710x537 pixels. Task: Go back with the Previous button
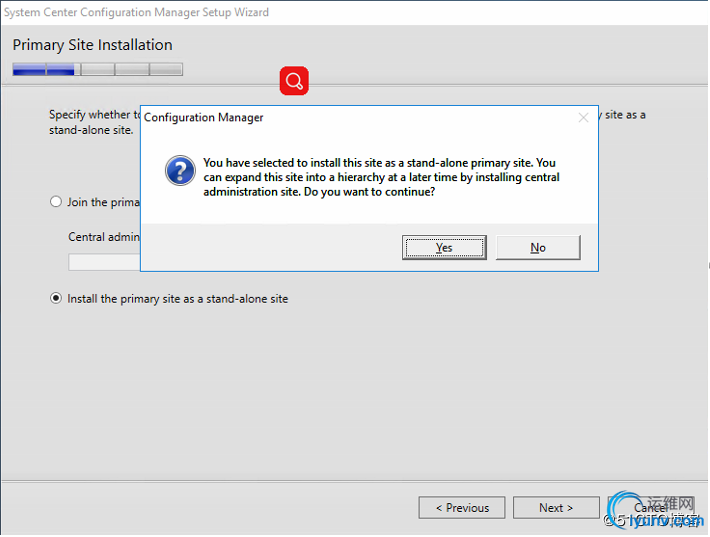[x=462, y=508]
